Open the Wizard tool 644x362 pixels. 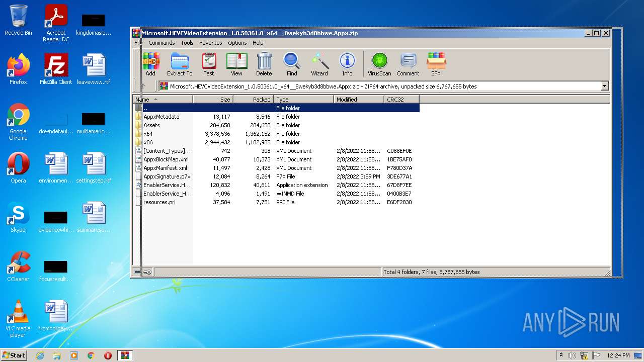pos(319,64)
